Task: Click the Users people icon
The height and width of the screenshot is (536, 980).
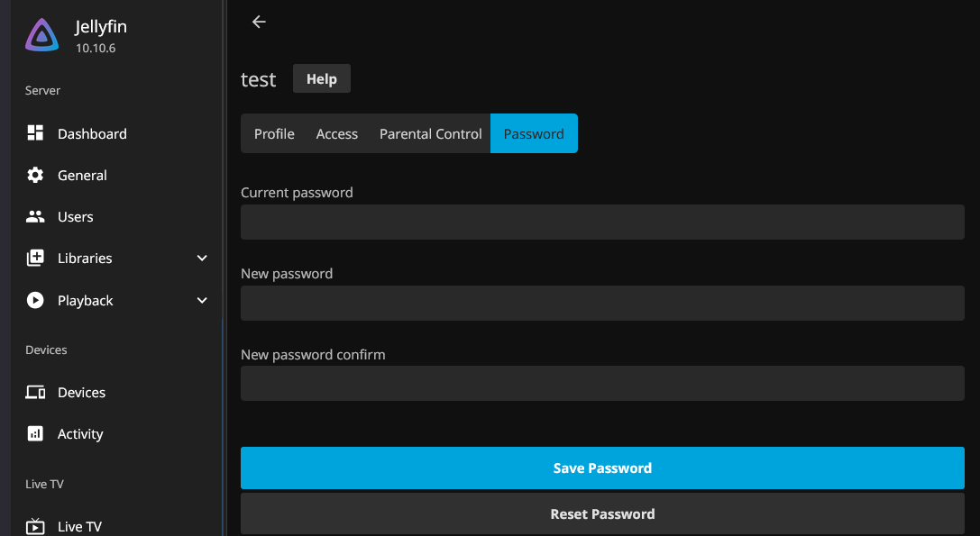Action: tap(36, 217)
